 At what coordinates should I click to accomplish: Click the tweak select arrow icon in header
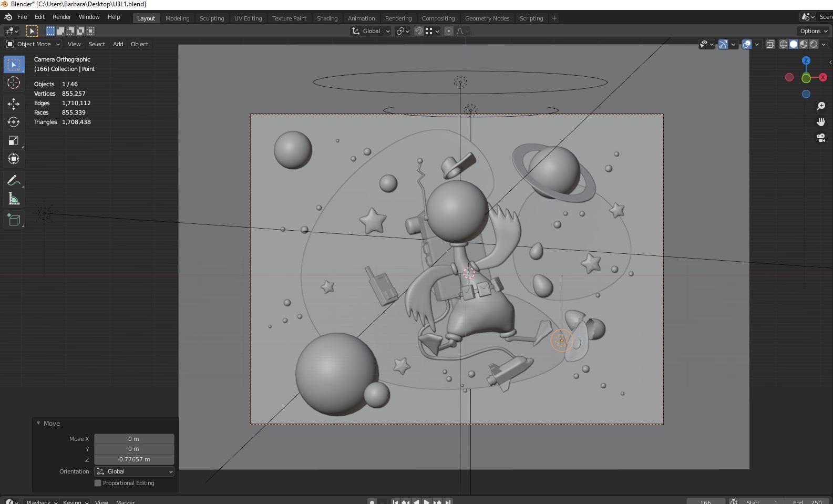(32, 31)
